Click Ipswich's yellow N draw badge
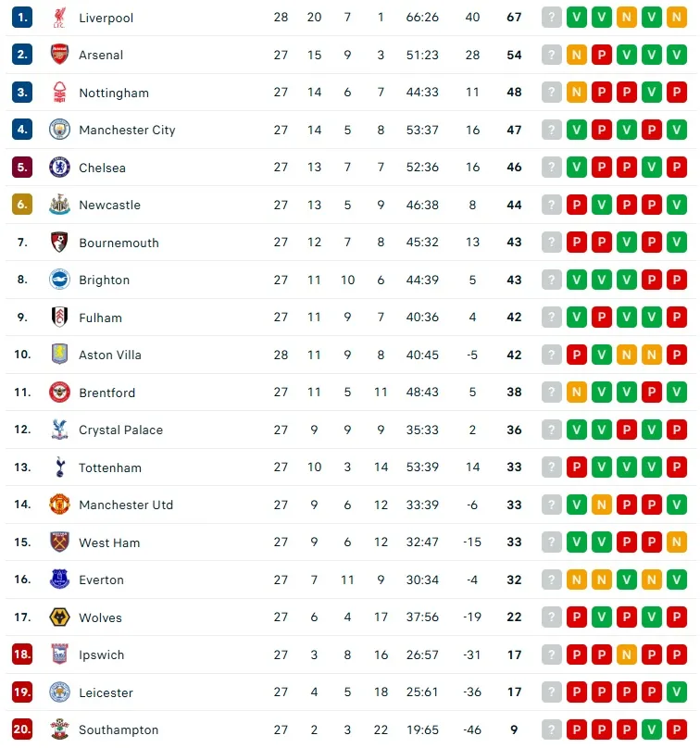 tap(627, 654)
